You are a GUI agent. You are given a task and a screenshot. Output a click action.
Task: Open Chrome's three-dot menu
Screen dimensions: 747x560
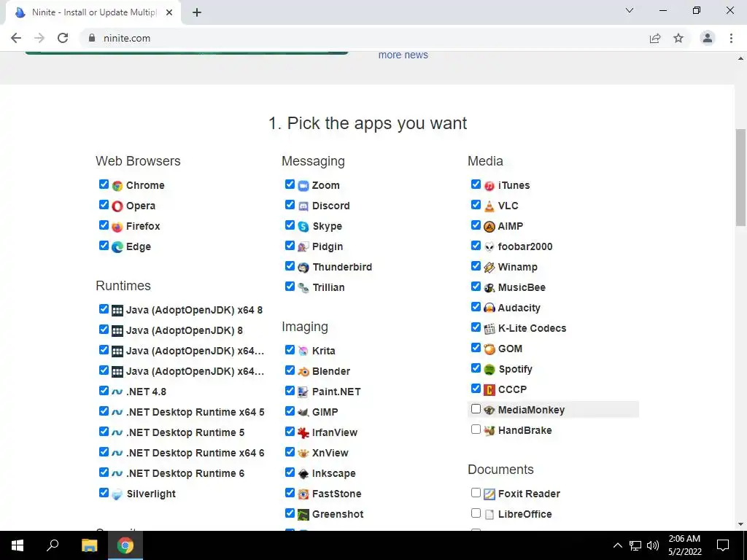click(731, 38)
